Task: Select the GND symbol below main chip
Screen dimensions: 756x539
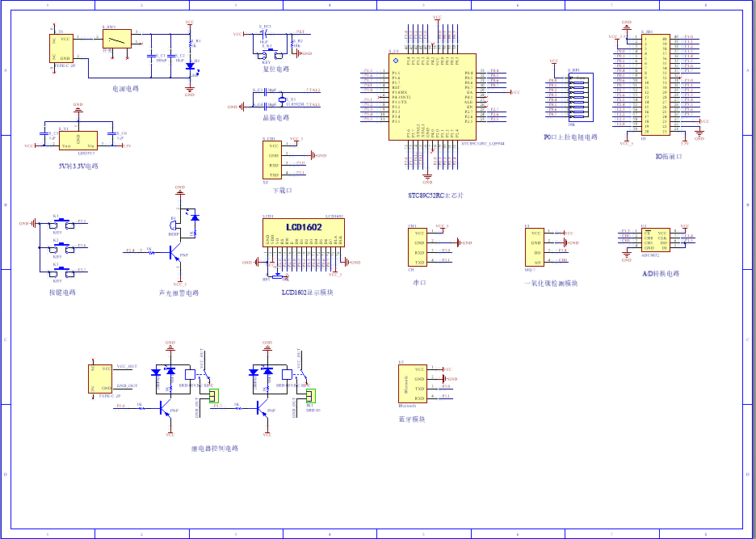Action: 427,179
